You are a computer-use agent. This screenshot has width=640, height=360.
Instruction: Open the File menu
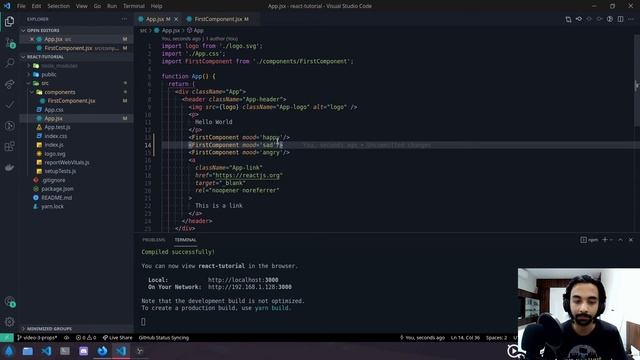(21, 6)
